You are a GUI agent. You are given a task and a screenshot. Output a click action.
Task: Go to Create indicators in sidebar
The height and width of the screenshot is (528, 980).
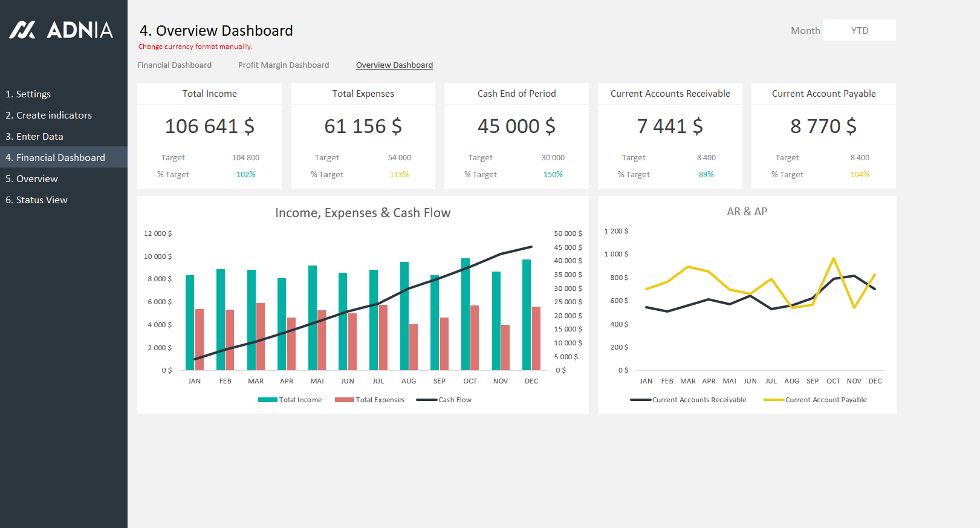pos(48,115)
